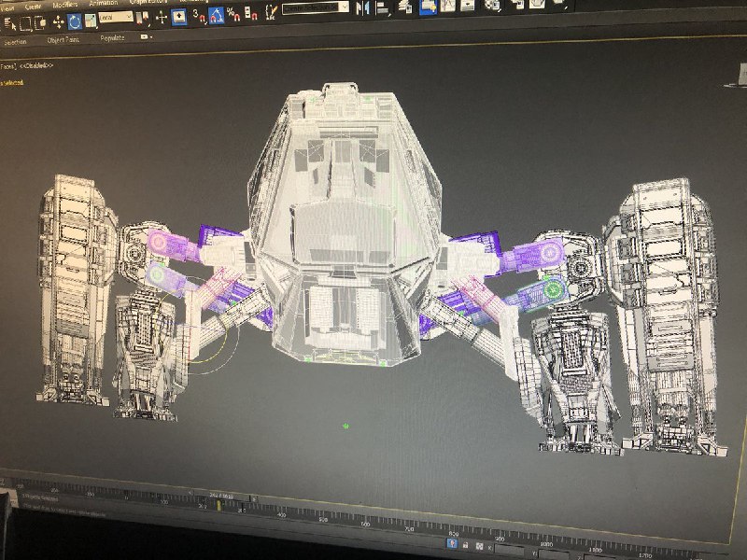Click the Y coordinate input field

pos(555,555)
